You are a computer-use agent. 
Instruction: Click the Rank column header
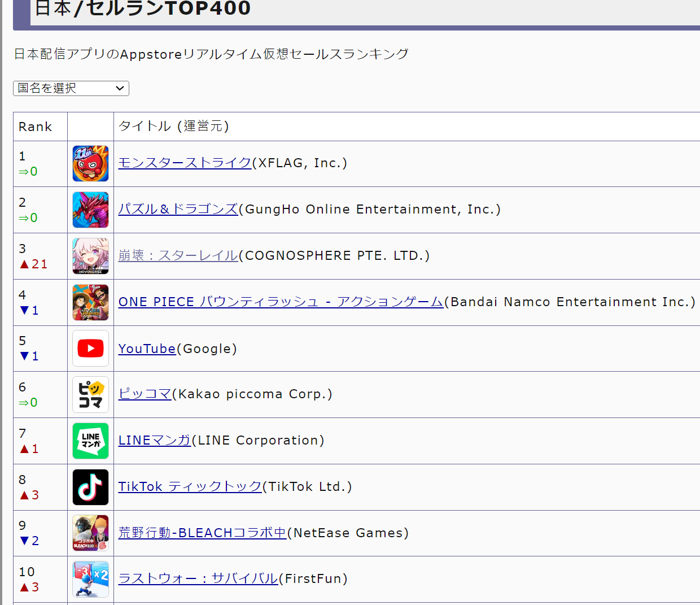tap(35, 127)
